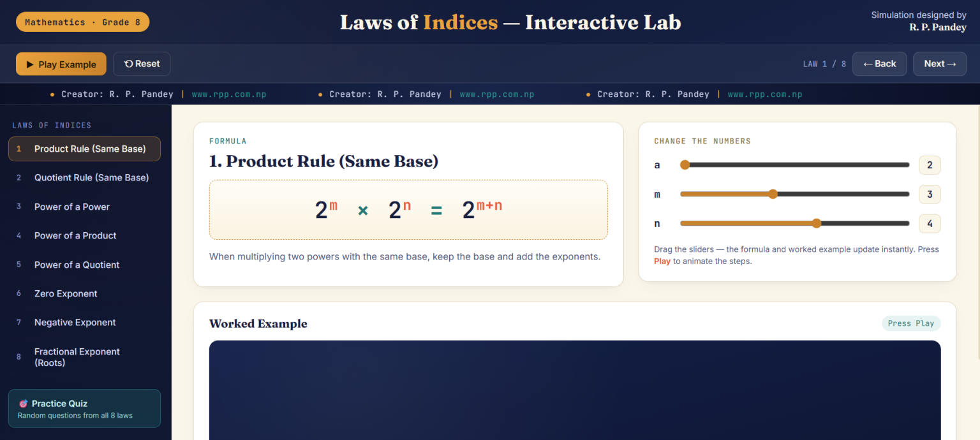Go to the Next law
The height and width of the screenshot is (440, 980).
940,64
